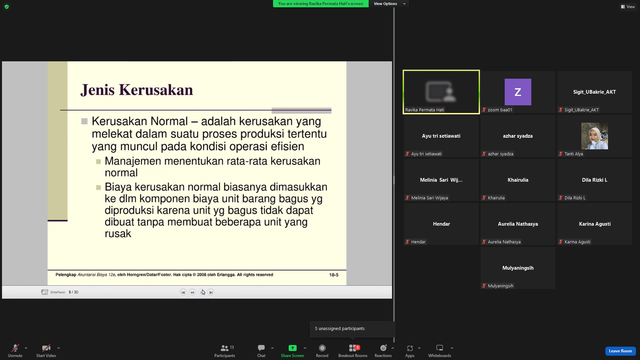
Task: Open Whiteboards
Action: click(440, 350)
